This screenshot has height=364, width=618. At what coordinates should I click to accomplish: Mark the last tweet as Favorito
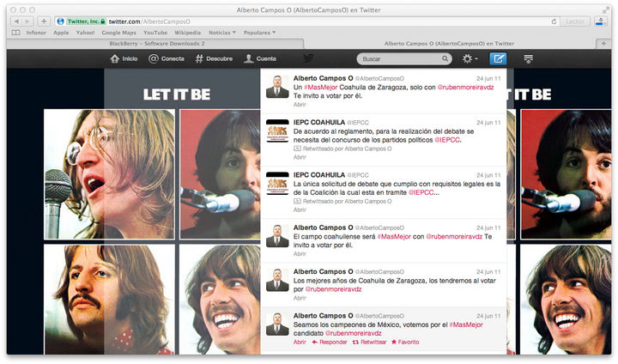(406, 342)
